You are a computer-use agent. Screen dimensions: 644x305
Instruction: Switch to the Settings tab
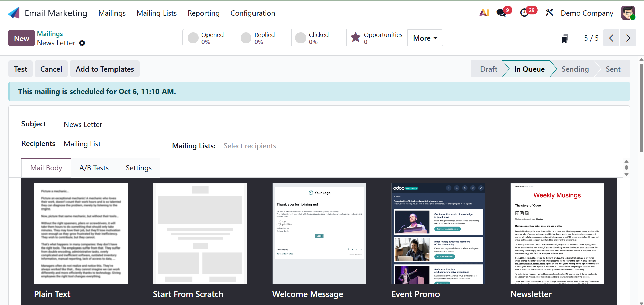[x=139, y=168]
